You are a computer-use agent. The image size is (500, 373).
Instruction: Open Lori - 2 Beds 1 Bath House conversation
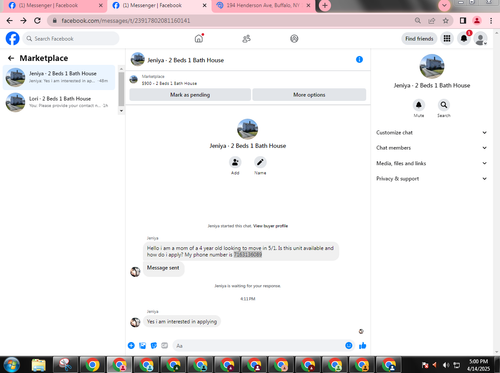(59, 102)
